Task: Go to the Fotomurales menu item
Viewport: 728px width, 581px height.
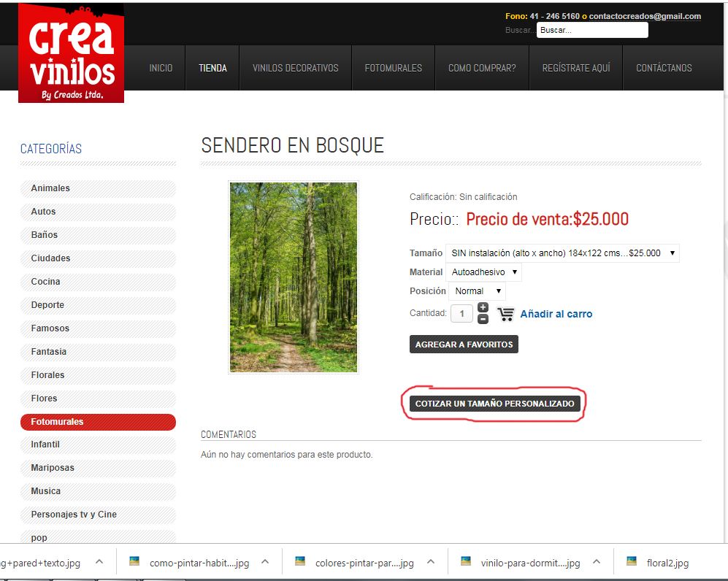Action: [394, 68]
